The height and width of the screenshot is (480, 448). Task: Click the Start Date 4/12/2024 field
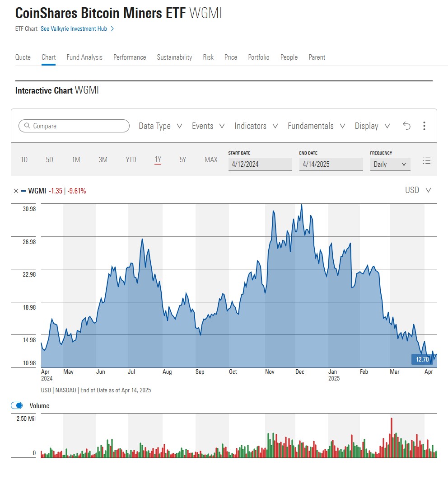tap(260, 164)
